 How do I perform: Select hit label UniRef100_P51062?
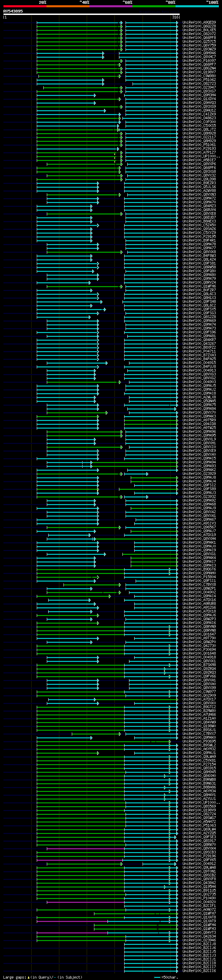click(199, 80)
